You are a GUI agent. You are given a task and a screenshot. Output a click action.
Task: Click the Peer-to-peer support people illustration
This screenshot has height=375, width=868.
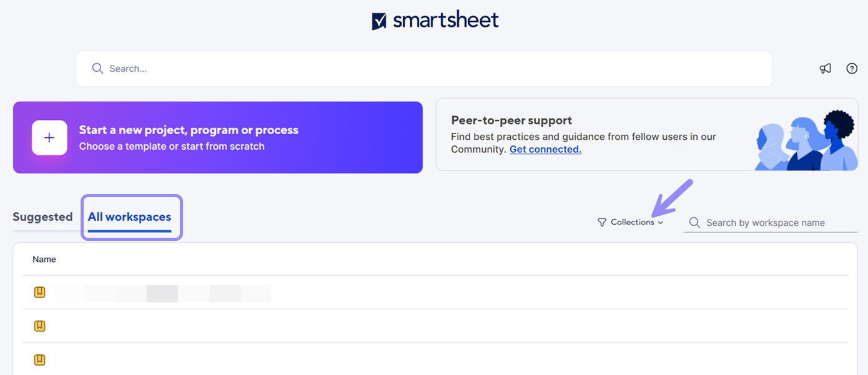(806, 142)
